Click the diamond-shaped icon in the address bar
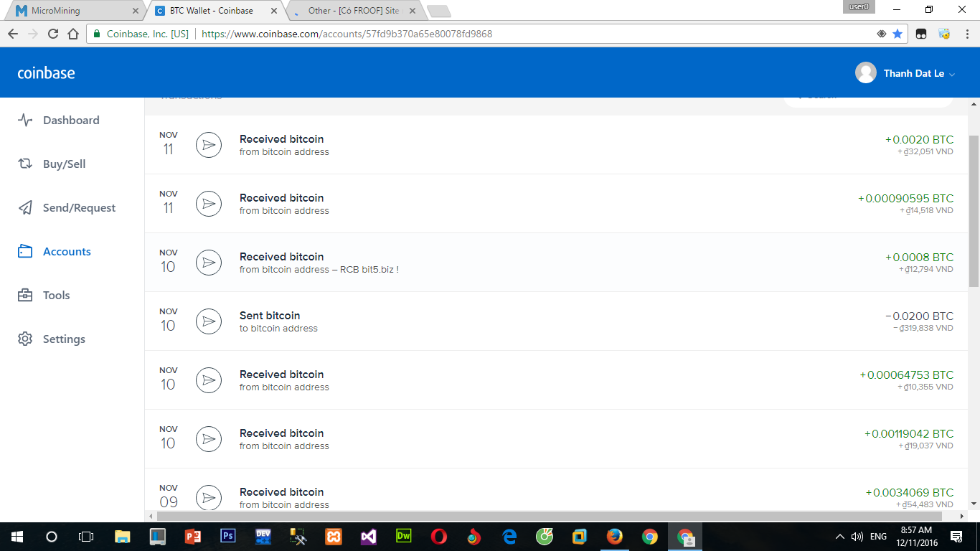Screen dimensions: 980x551 (882, 34)
